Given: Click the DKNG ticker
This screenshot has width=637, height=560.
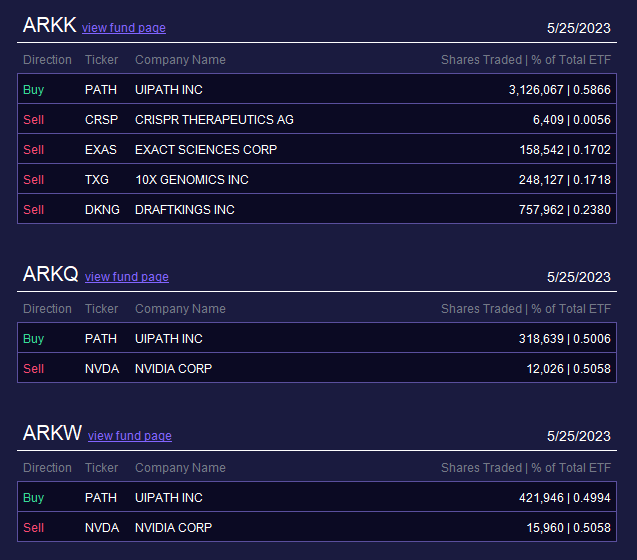Looking at the screenshot, I should (x=102, y=210).
